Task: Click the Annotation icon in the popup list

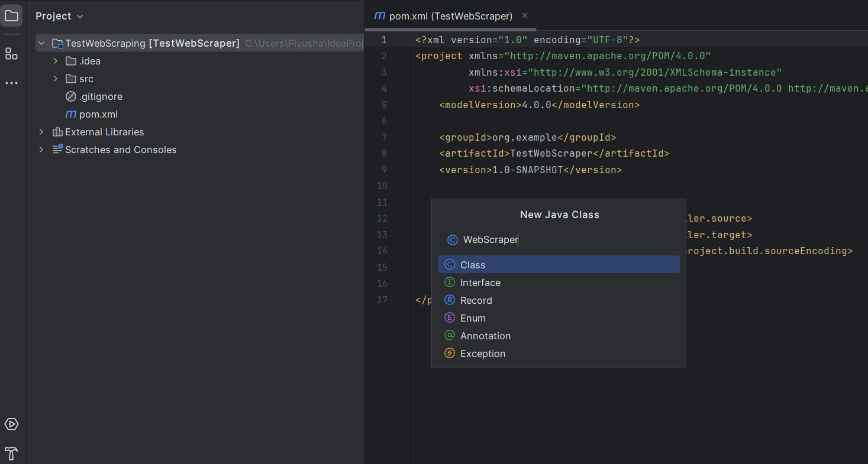Action: coord(450,336)
